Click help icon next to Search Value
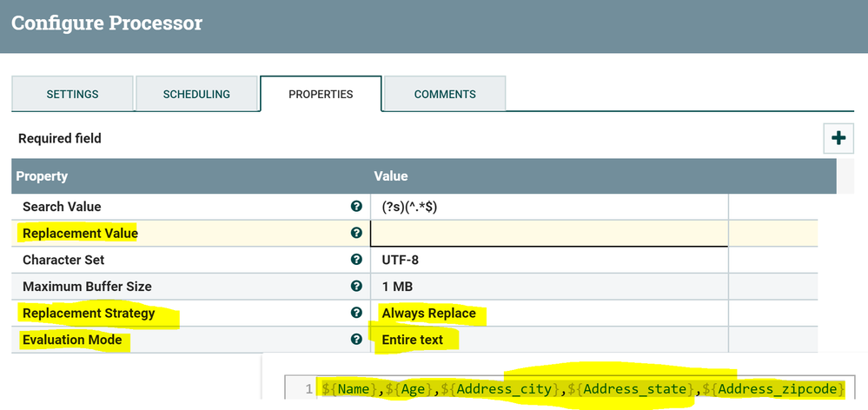The height and width of the screenshot is (410, 868). [x=356, y=207]
